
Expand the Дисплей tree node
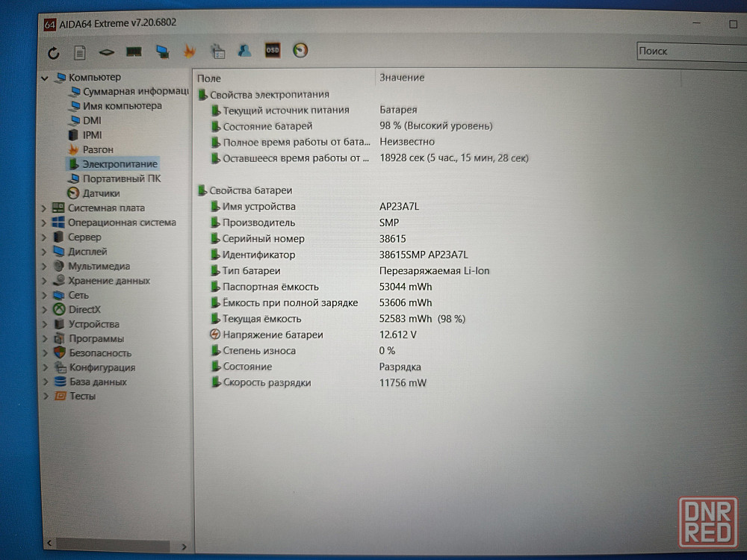tap(44, 252)
